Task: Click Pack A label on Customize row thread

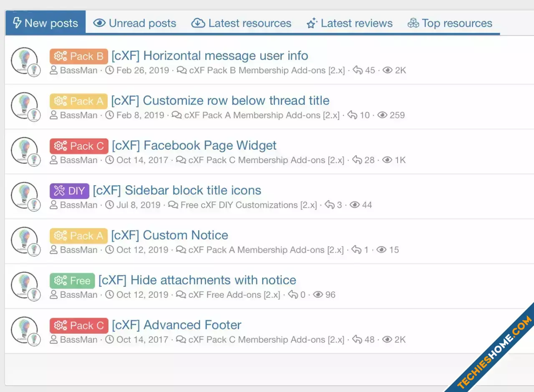Action: click(x=78, y=101)
